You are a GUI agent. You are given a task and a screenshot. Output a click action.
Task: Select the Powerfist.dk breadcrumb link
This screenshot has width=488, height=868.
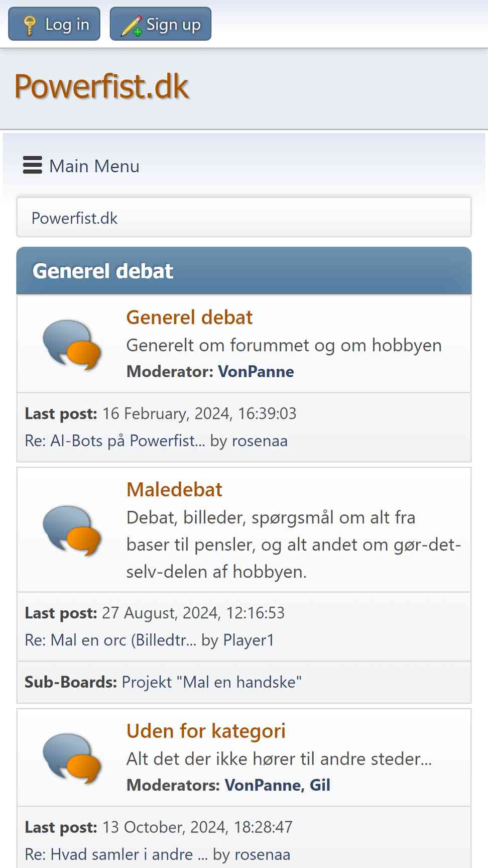(74, 218)
